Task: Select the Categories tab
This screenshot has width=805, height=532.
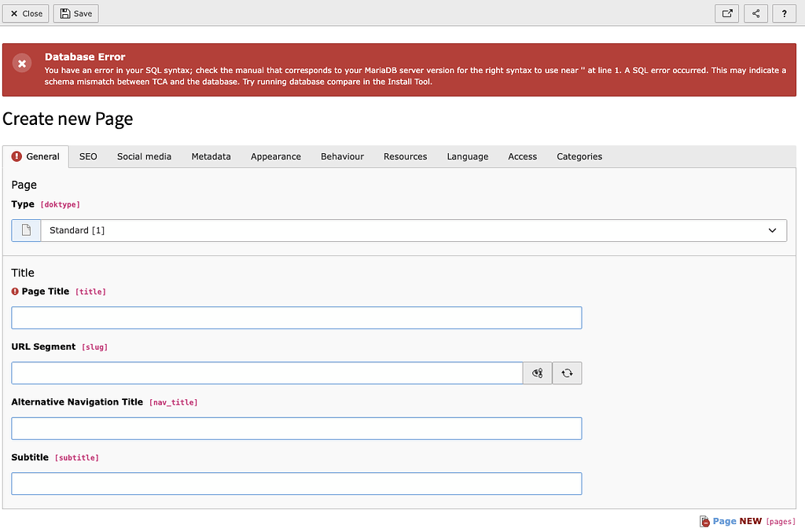Action: tap(579, 156)
